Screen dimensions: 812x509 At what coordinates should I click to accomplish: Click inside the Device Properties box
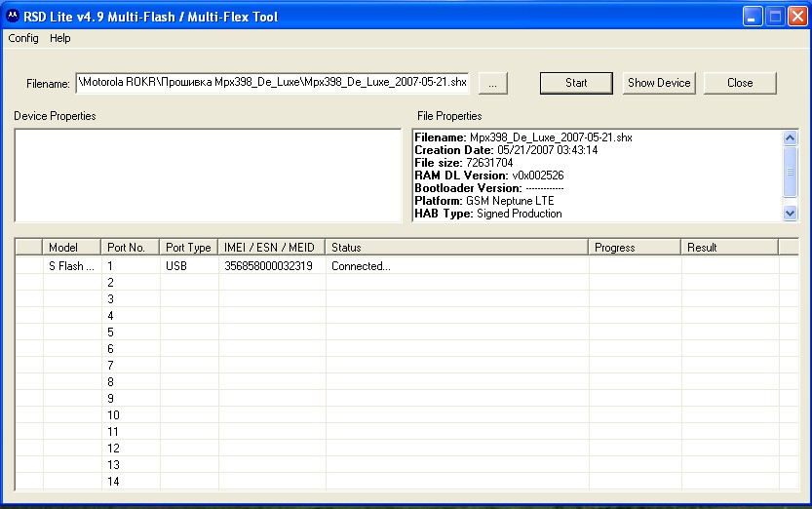208,176
